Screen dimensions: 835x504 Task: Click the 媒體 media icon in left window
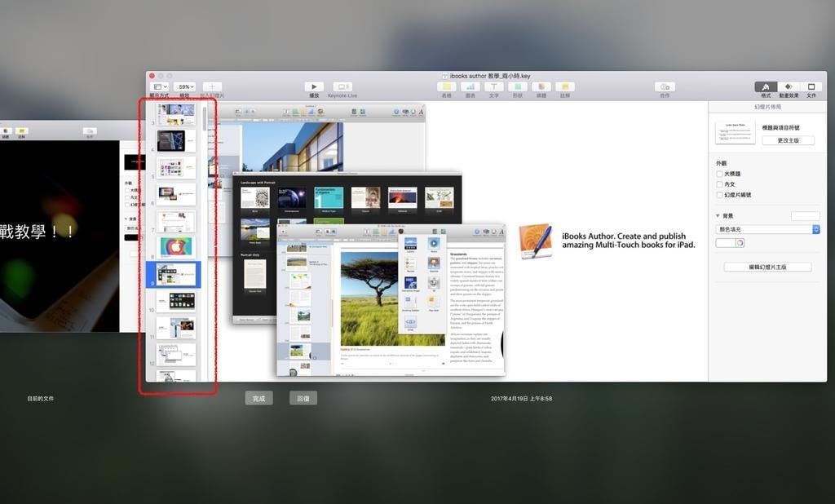coord(6,131)
